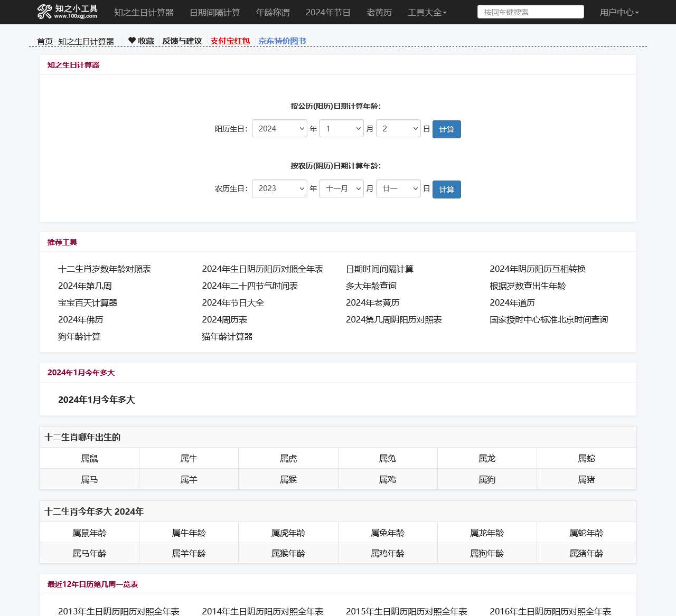Open 根据岁数查出生年龄 link
Viewport: 676px width, 616px height.
528,286
